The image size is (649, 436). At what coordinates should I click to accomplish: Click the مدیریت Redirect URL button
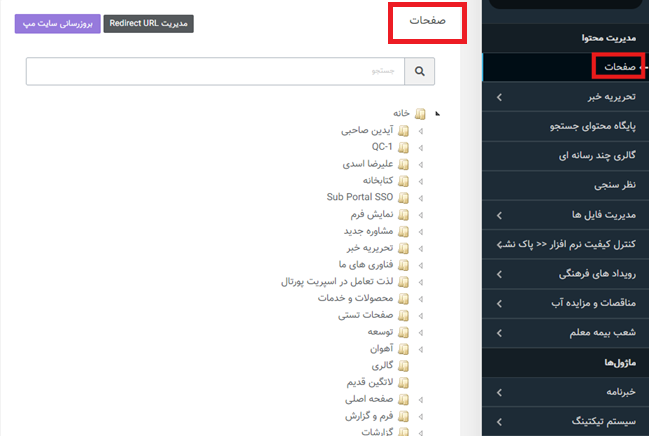tap(148, 23)
